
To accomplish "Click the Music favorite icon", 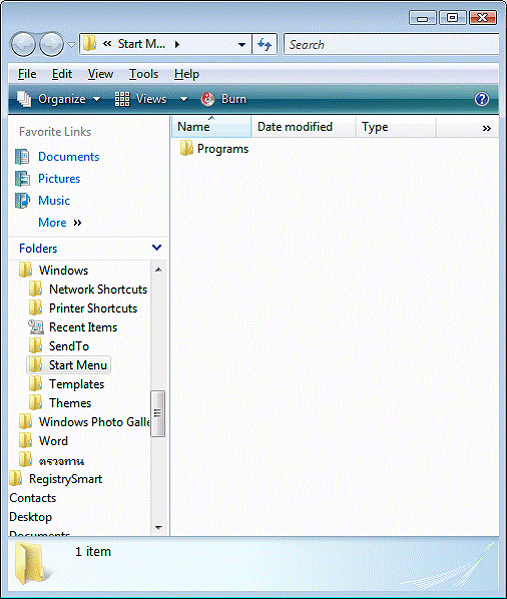I will [22, 201].
